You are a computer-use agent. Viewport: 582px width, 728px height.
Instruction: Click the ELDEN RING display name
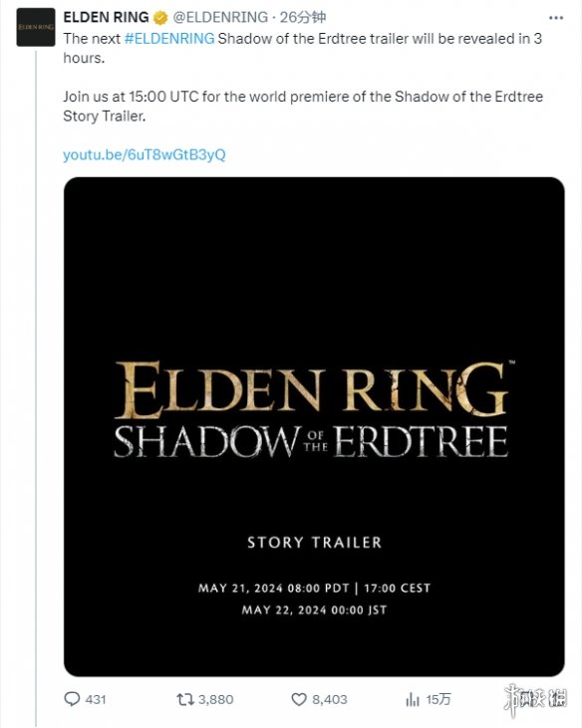[106, 17]
